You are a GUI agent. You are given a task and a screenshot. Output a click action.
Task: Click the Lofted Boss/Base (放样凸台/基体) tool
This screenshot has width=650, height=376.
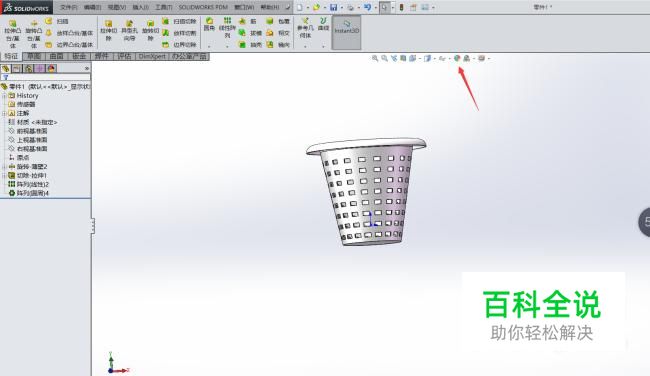point(69,33)
